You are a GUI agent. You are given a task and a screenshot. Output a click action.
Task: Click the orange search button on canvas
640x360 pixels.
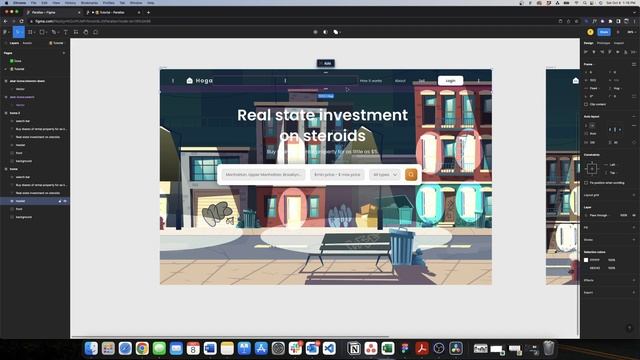[x=411, y=174]
